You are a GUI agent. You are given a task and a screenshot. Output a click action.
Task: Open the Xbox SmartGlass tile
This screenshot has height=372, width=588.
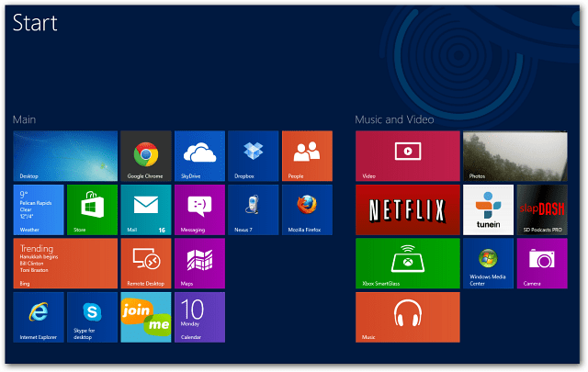click(x=408, y=264)
